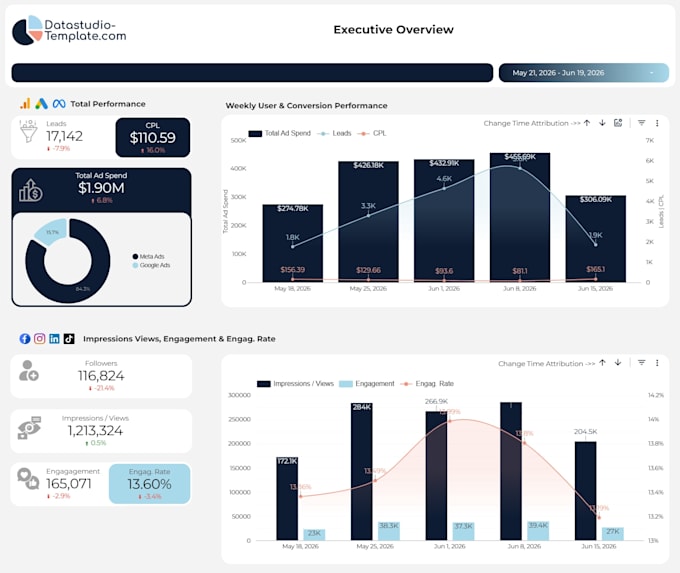This screenshot has height=573, width=680.
Task: Click the Facebook icon
Action: pos(25,339)
